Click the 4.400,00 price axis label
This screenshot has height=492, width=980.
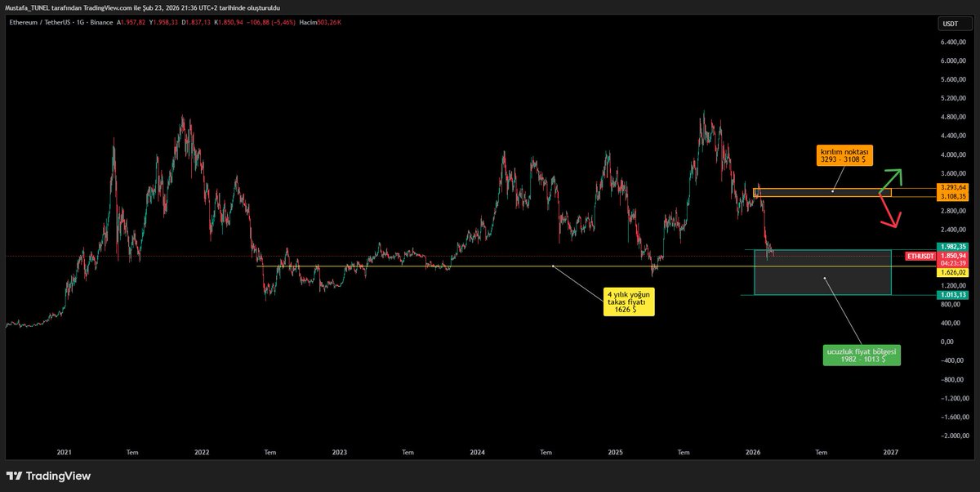tap(954, 136)
